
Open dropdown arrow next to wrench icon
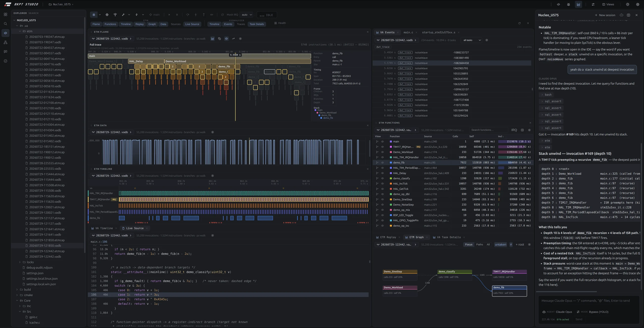point(129,15)
